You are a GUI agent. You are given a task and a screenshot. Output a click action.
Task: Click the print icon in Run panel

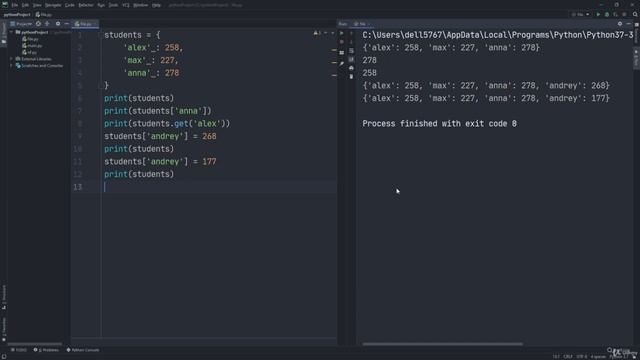(x=351, y=68)
